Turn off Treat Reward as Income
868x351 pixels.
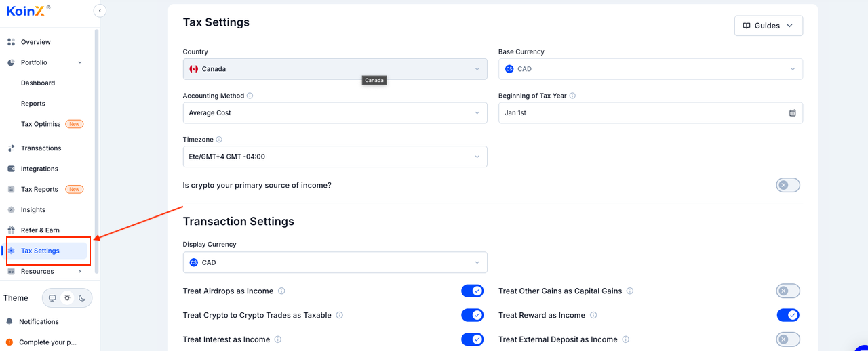point(787,315)
